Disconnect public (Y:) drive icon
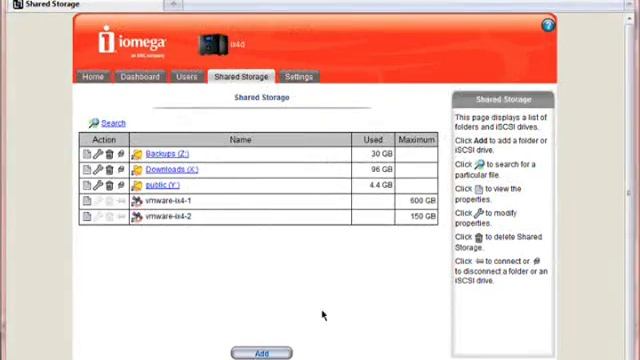 coord(121,185)
